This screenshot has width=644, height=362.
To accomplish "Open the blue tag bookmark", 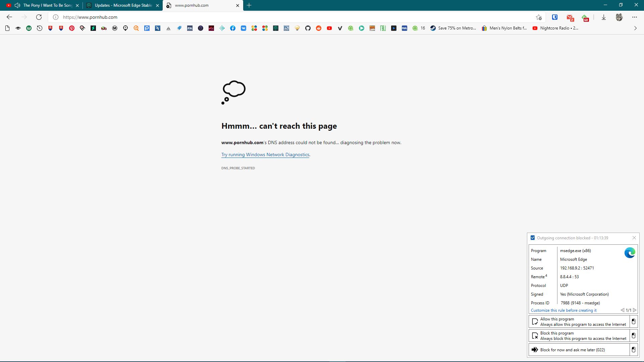I will [179, 28].
